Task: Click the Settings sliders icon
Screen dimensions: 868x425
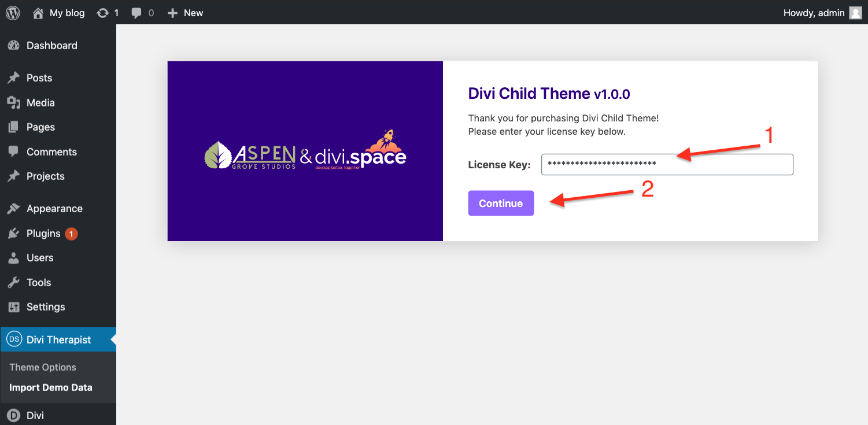Action: (x=14, y=307)
